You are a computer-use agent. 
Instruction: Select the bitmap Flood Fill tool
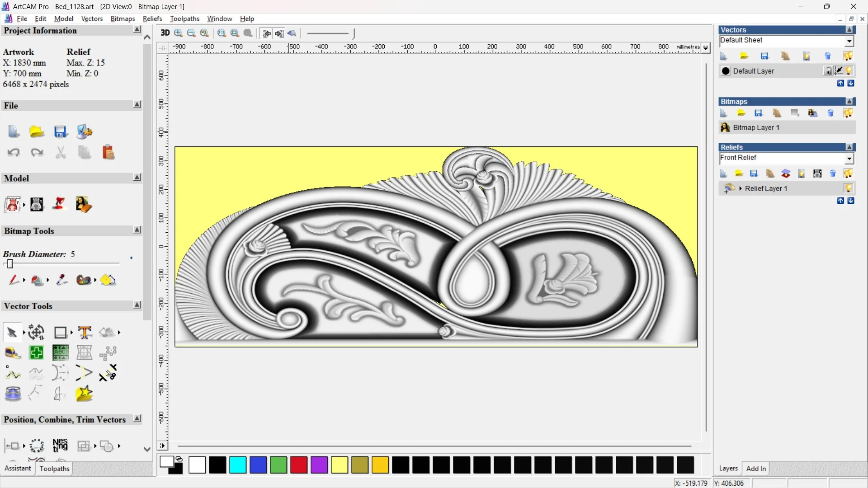click(x=37, y=281)
